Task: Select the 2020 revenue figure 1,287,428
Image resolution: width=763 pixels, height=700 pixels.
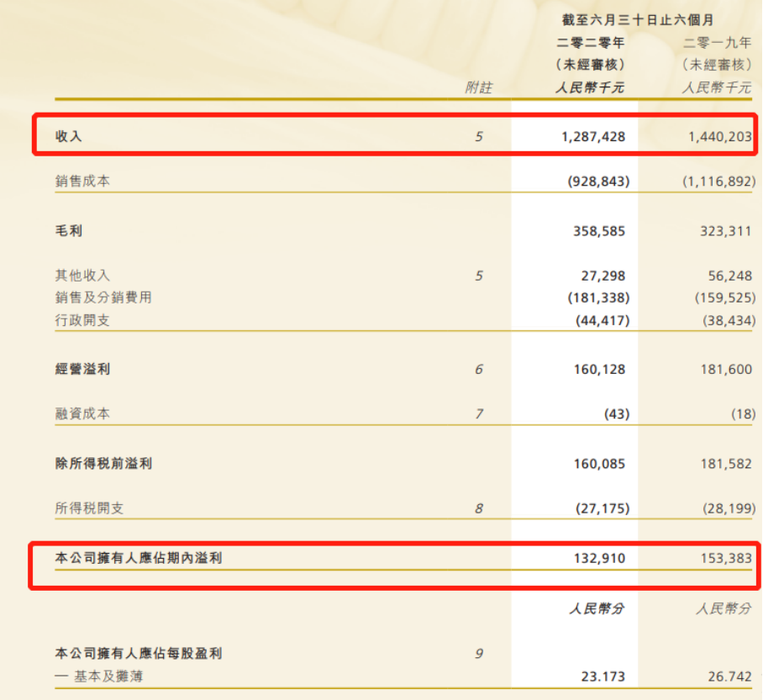Action: 593,136
